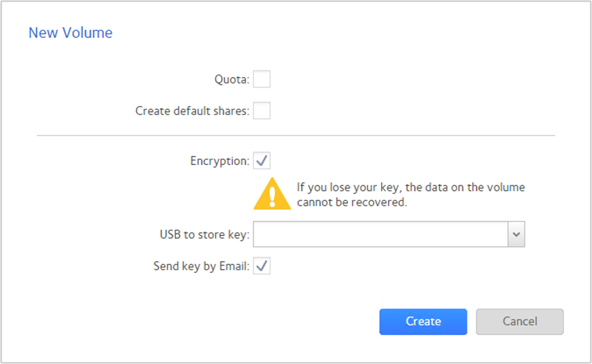
Task: Enable the Quota checkbox
Action: coord(262,79)
